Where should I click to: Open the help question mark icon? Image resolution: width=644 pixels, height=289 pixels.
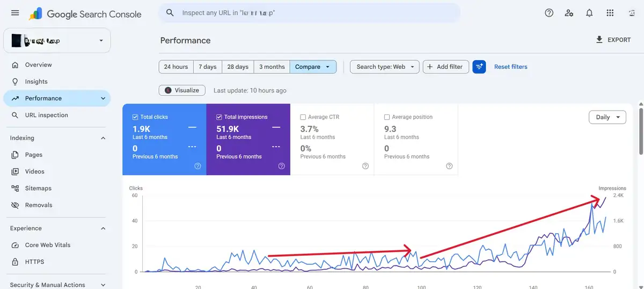point(549,13)
